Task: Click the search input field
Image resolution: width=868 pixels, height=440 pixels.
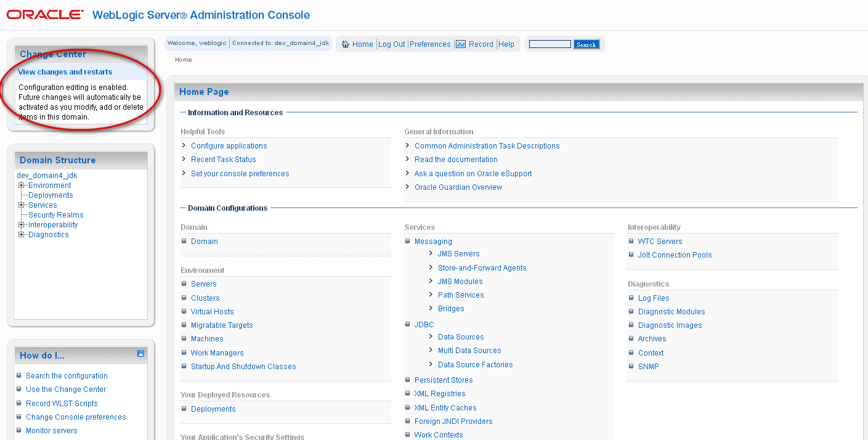Action: [550, 44]
